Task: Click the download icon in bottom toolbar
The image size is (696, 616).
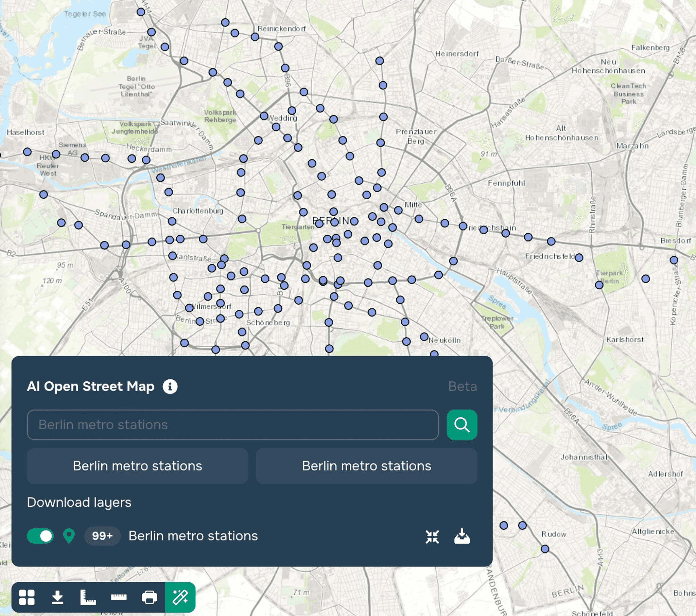Action: [57, 597]
